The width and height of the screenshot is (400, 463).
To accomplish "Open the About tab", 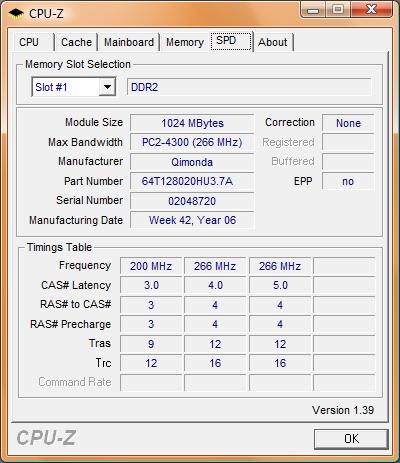I will pyautogui.click(x=273, y=42).
